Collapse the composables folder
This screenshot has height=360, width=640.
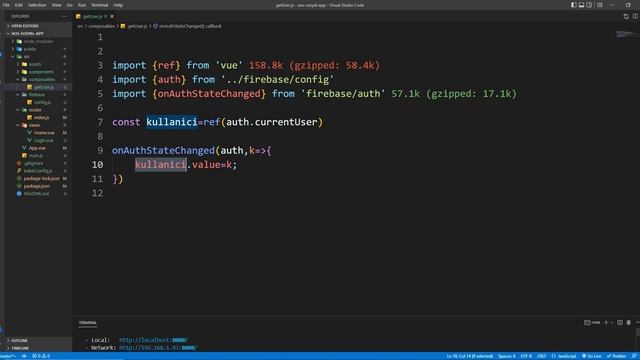37,79
